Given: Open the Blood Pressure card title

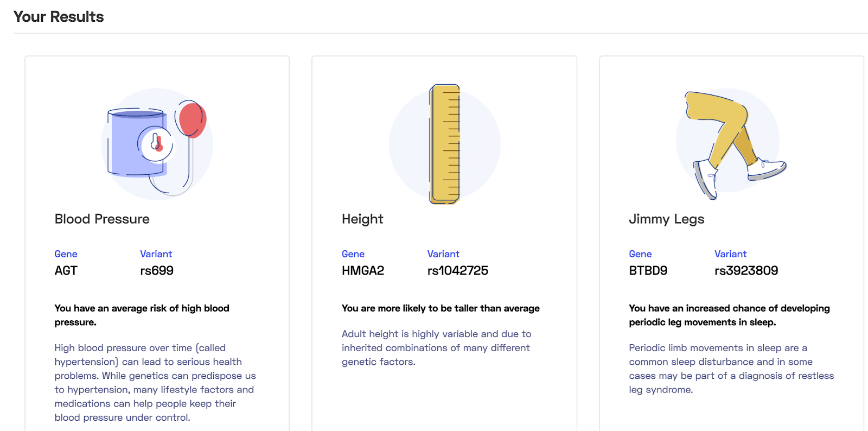Looking at the screenshot, I should [x=102, y=219].
